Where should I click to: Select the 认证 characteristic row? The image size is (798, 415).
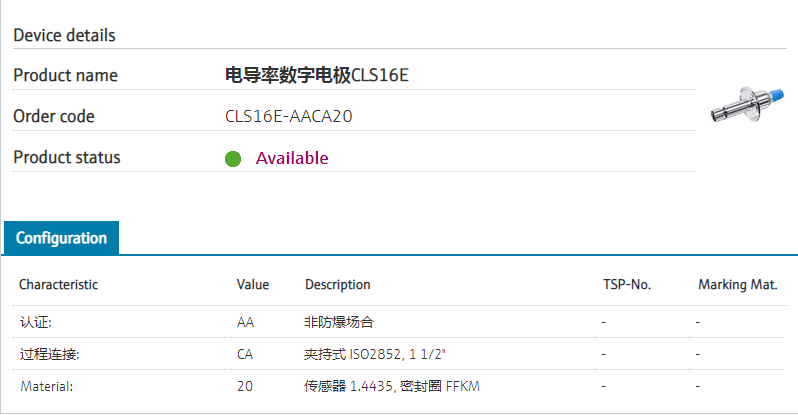(35, 323)
